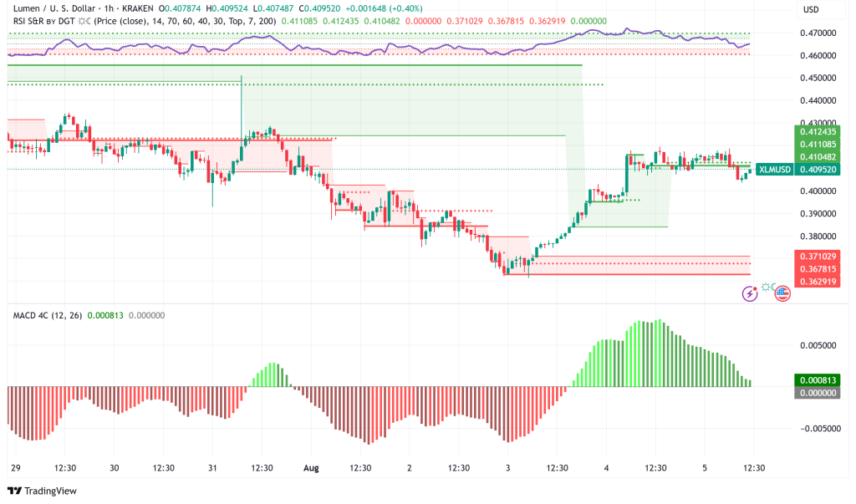This screenshot has height=504, width=856.
Task: Click the +0.001648 (+0.40%) change value
Action: (384, 8)
